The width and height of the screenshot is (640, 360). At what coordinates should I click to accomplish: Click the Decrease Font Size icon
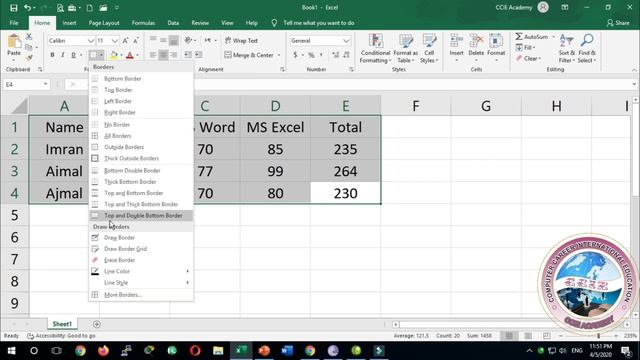tap(136, 40)
